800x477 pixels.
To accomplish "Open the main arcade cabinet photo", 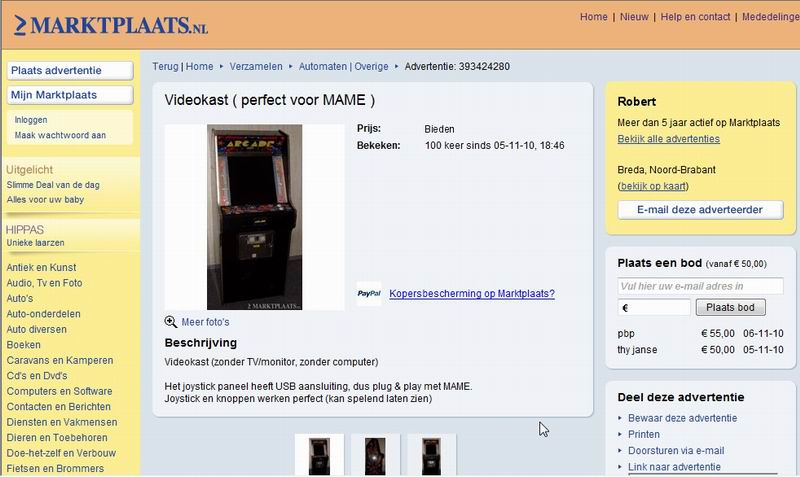I will 254,217.
